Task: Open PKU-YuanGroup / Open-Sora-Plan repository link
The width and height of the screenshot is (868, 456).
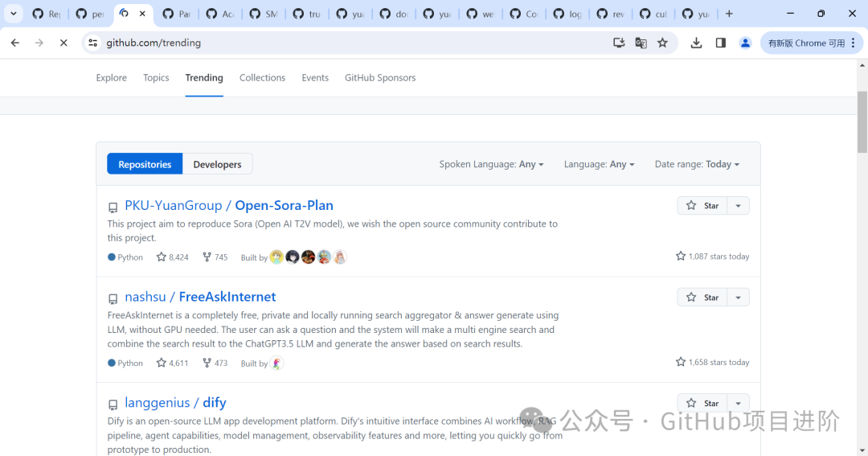Action: click(x=228, y=205)
